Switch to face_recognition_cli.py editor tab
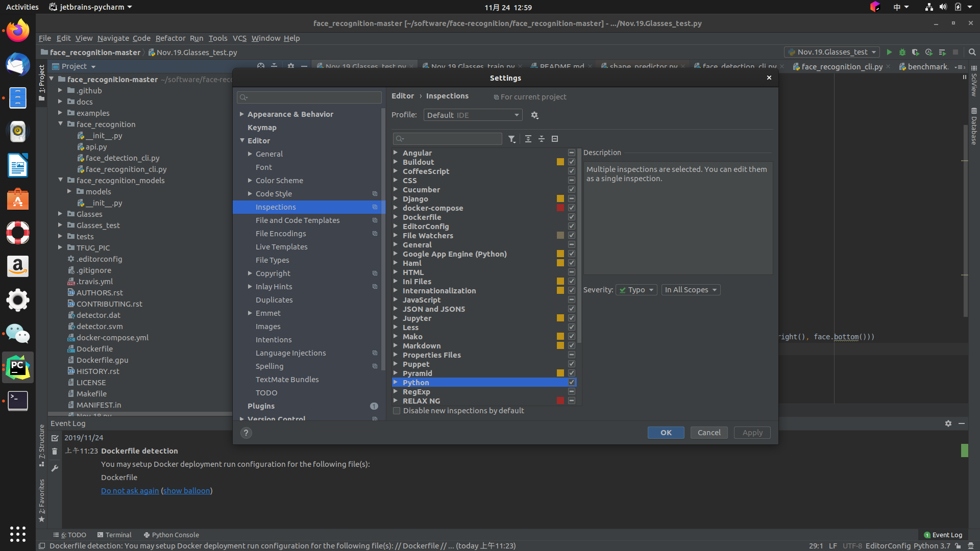This screenshot has width=980, height=551. [841, 66]
